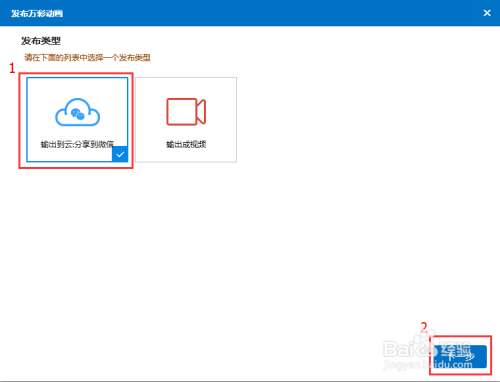Click the 发布万彩动画 title text
500x382 pixels.
37,13
